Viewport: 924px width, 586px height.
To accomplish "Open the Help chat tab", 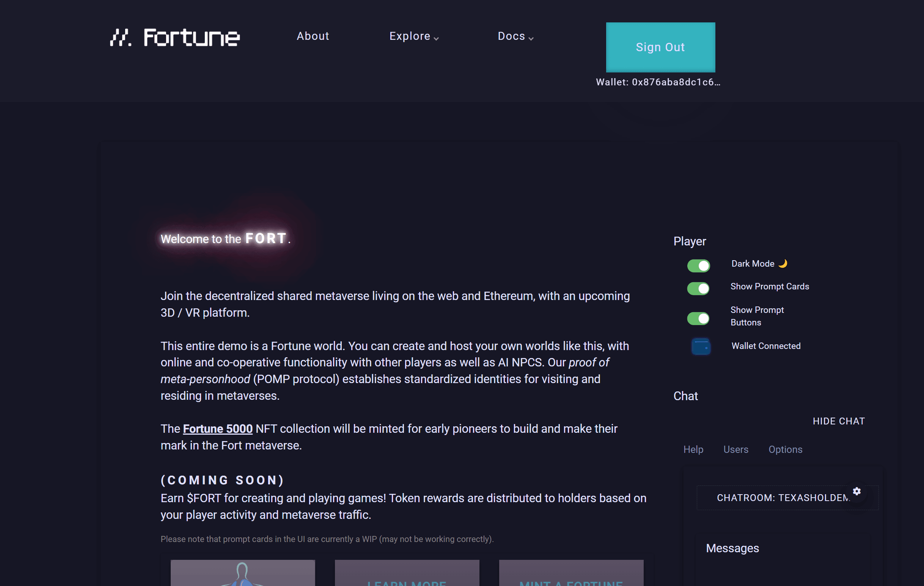I will pos(693,449).
